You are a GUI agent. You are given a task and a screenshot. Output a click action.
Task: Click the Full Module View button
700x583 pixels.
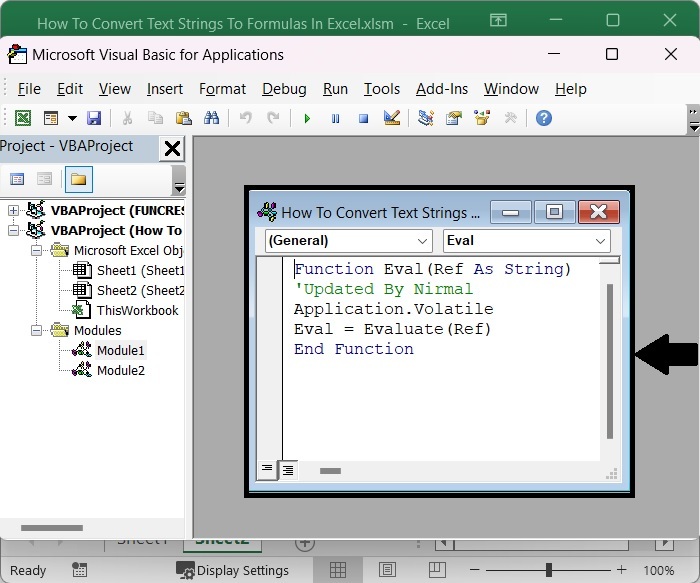pos(288,470)
